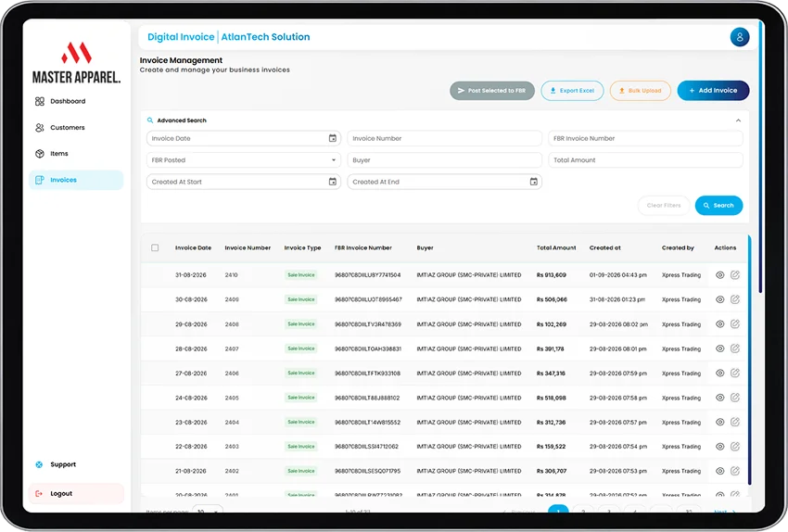This screenshot has height=532, width=788.
Task: Click the magnifier icon beside Advanced Search
Action: coord(150,120)
